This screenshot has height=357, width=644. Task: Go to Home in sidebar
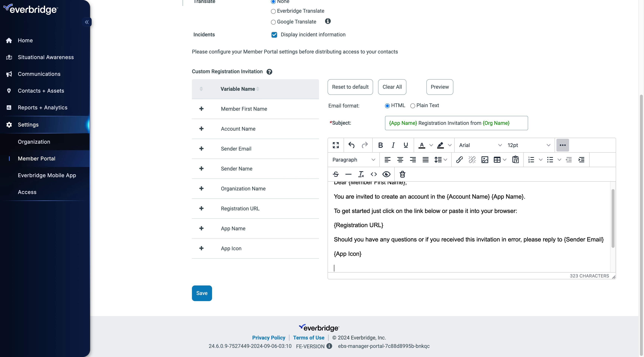coord(25,40)
